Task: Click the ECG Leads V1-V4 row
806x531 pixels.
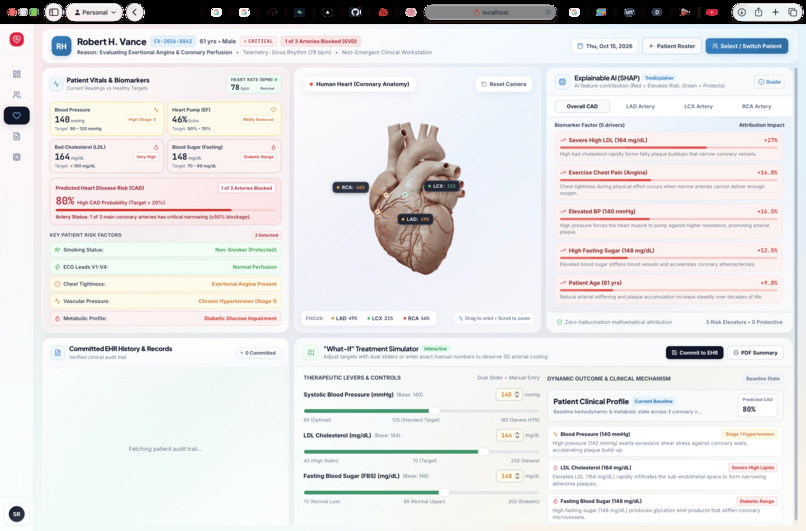Action: [166, 267]
